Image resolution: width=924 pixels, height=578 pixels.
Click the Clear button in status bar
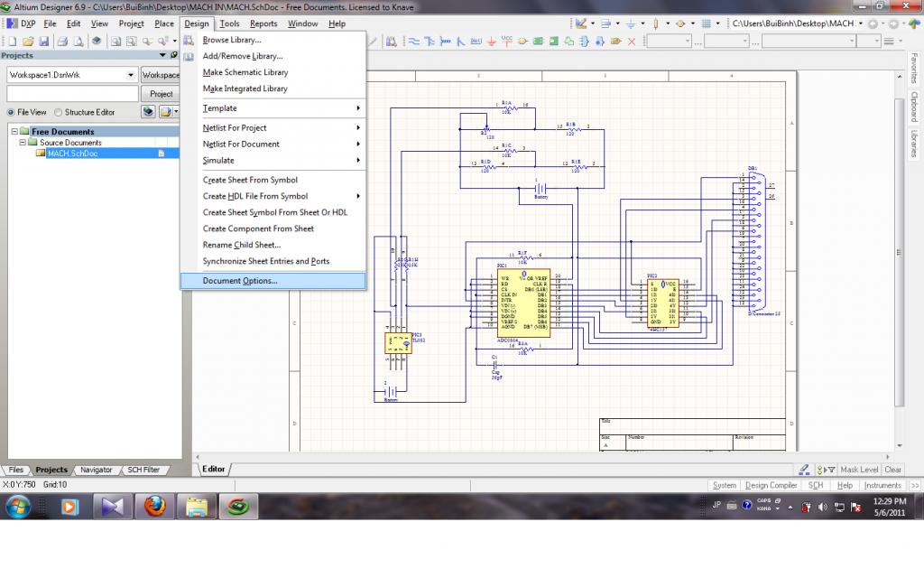pos(892,470)
